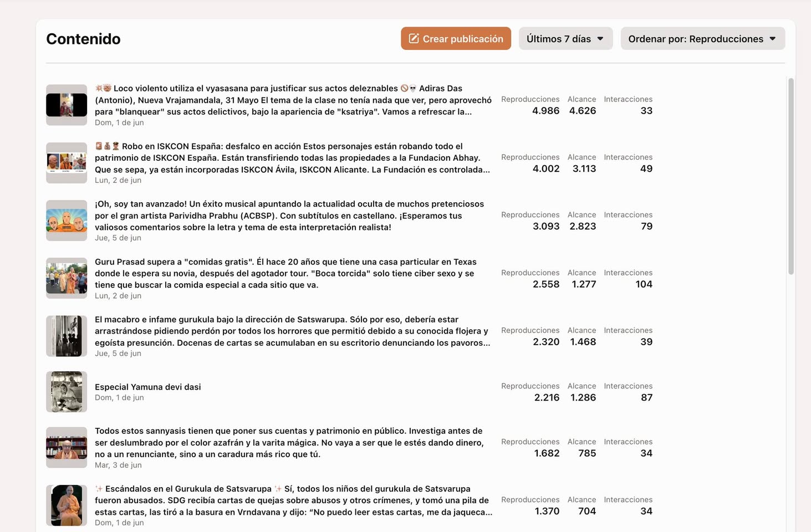The height and width of the screenshot is (532, 811).
Task: Expand the Ordenar por: Reproducciones dropdown
Action: click(x=702, y=39)
